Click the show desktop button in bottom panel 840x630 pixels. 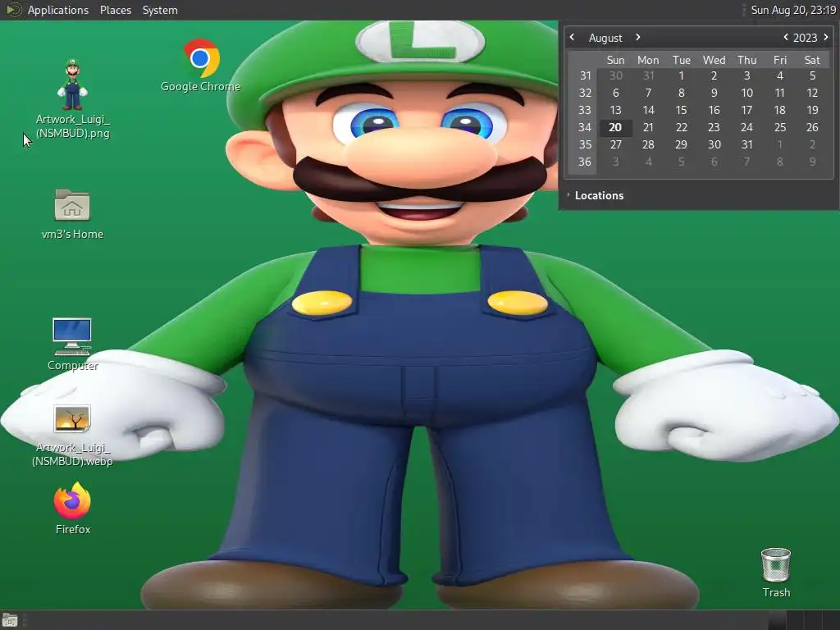(10, 620)
